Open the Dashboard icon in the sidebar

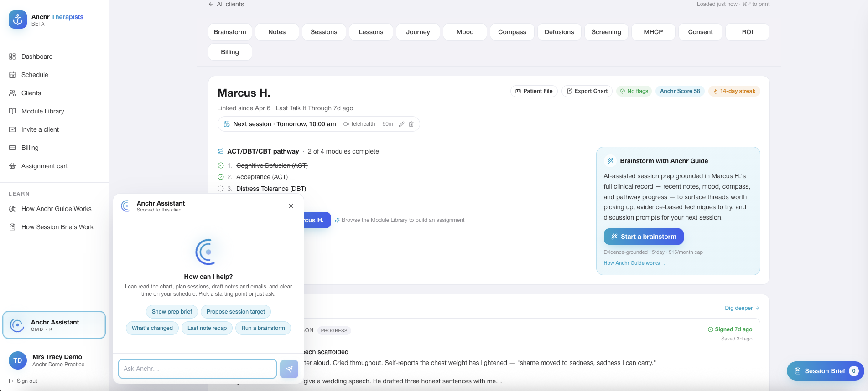pos(12,57)
